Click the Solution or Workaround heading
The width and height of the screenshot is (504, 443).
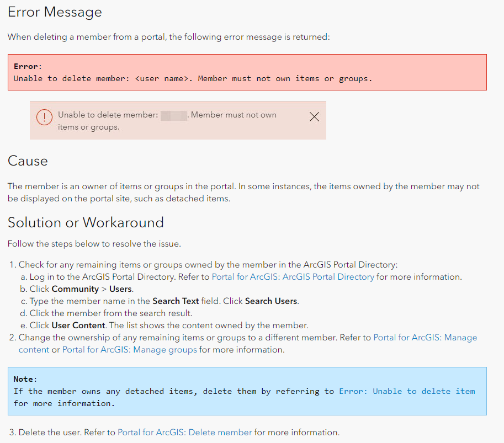86,222
